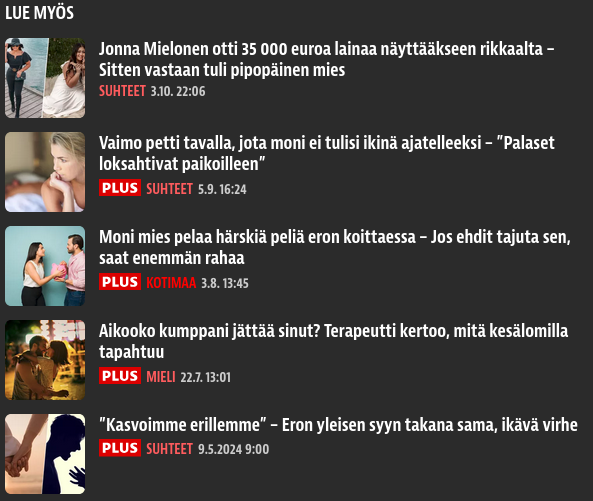Open the 'Kasvoimme erillemme' article headline
Screen dimensions: 593x501
[338, 425]
